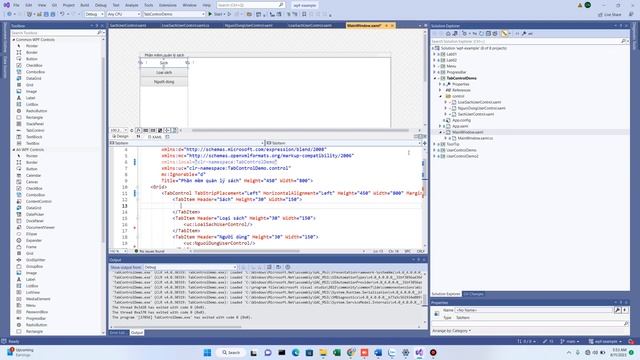The width and height of the screenshot is (640, 360).
Task: Click the Refresh icon in Solution Explorer toolbar
Action: point(481,33)
